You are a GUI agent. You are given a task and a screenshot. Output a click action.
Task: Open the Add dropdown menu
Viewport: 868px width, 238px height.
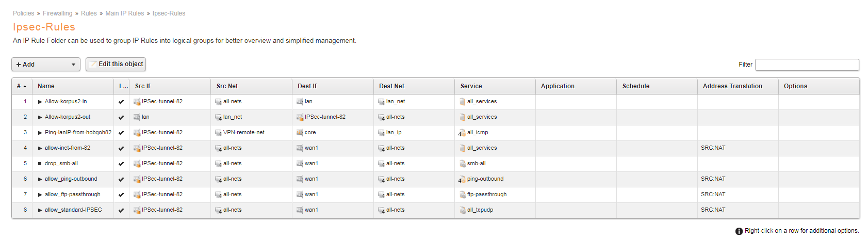tap(46, 65)
